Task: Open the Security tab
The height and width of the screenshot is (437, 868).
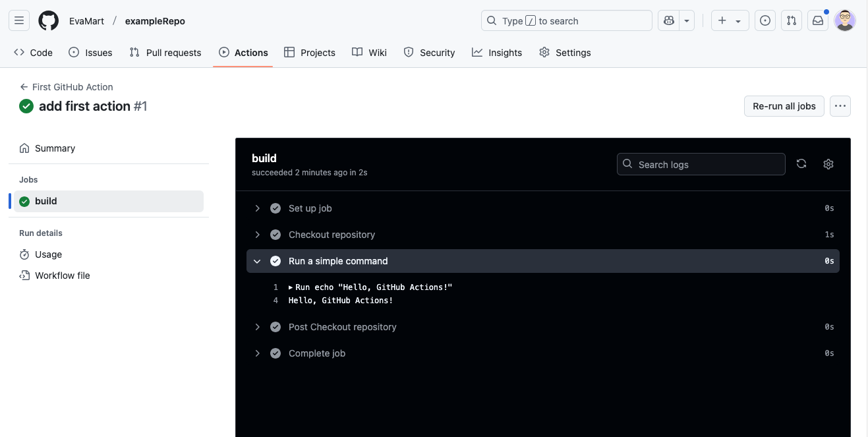Action: (x=429, y=52)
